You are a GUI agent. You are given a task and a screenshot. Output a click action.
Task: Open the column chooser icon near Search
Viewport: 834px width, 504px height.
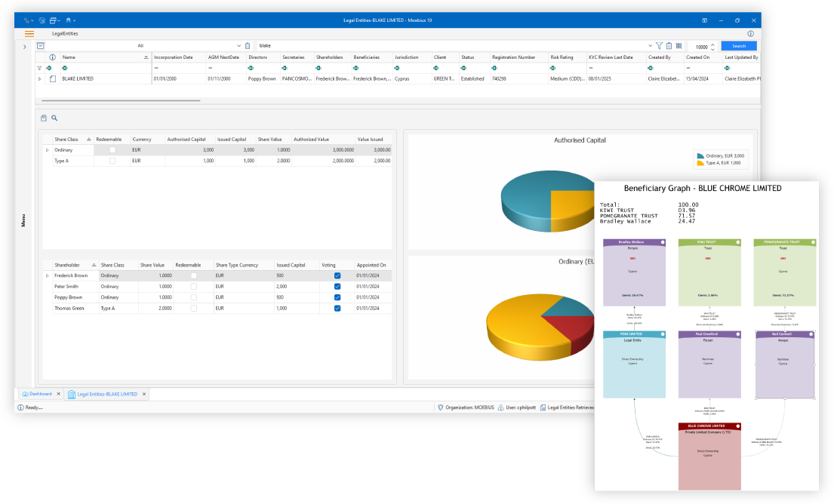pyautogui.click(x=679, y=46)
